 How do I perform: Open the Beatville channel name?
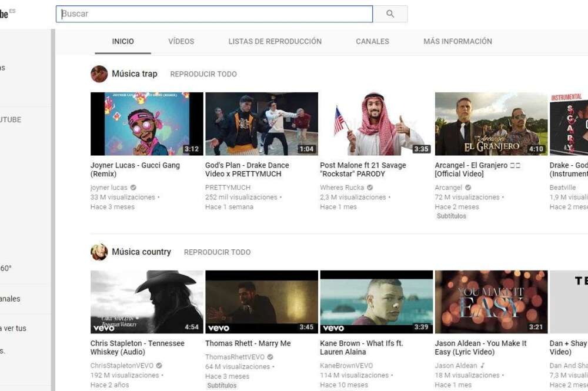(563, 188)
